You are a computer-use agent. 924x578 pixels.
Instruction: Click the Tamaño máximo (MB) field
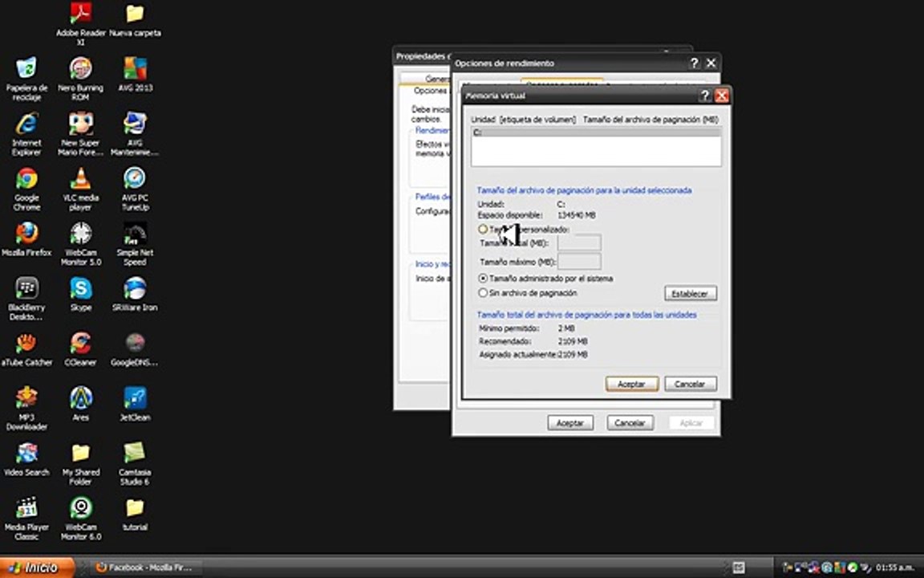579,261
